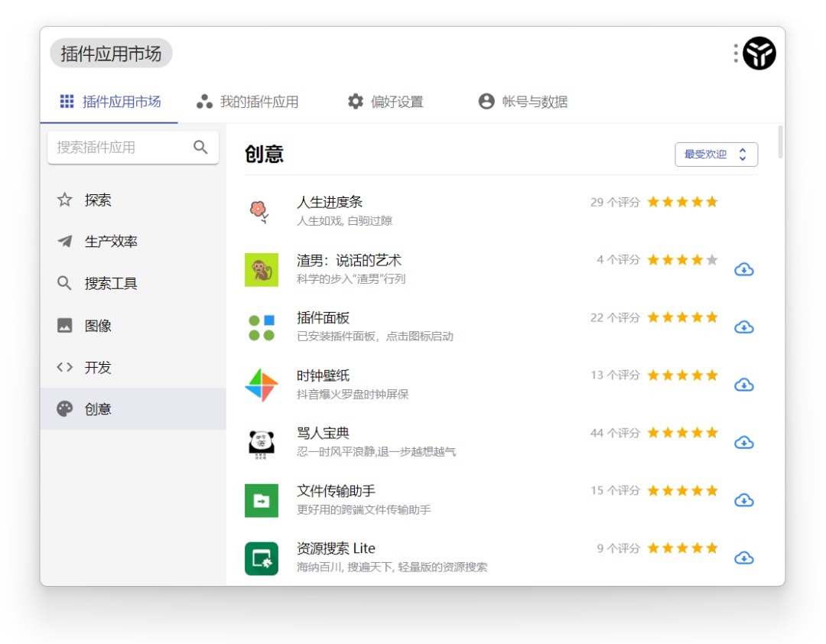Open the three-dot menu at top right
This screenshot has height=644, width=826.
pyautogui.click(x=735, y=54)
